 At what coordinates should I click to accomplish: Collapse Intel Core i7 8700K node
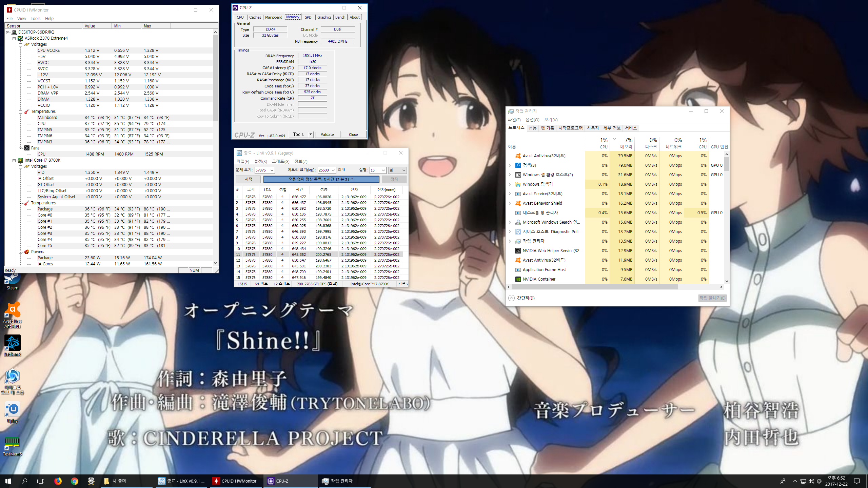(x=14, y=161)
